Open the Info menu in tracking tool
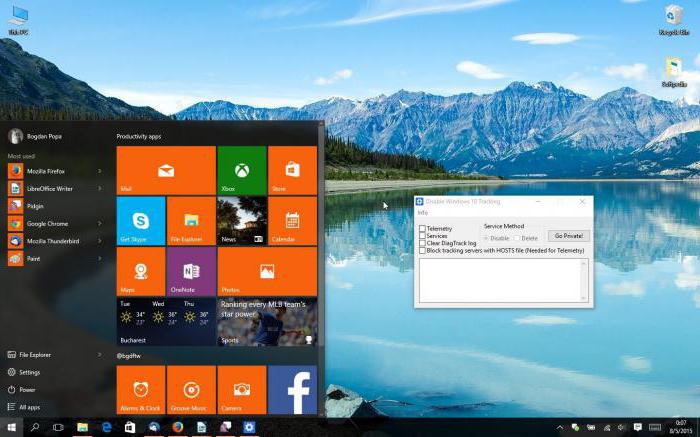700x437 pixels. (x=423, y=212)
